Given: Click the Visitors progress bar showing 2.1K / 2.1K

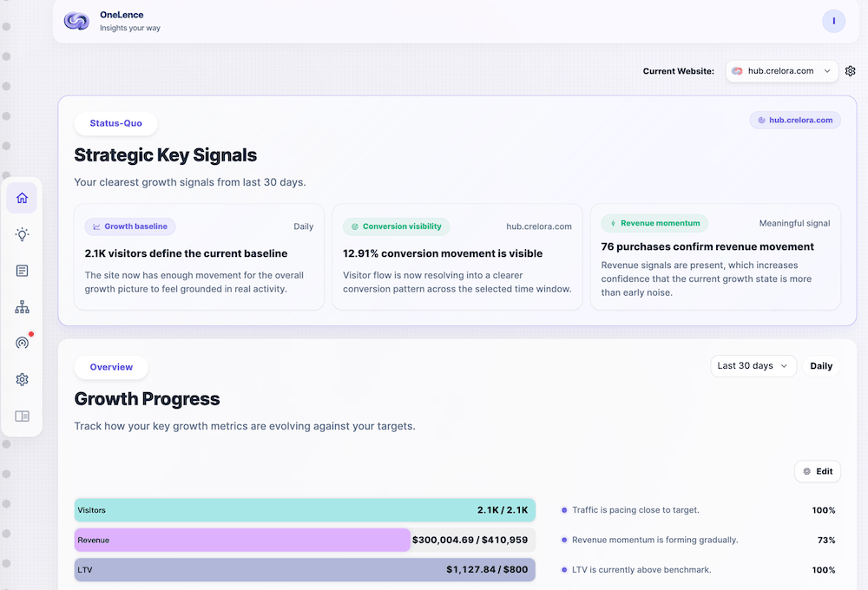Looking at the screenshot, I should click(x=304, y=510).
